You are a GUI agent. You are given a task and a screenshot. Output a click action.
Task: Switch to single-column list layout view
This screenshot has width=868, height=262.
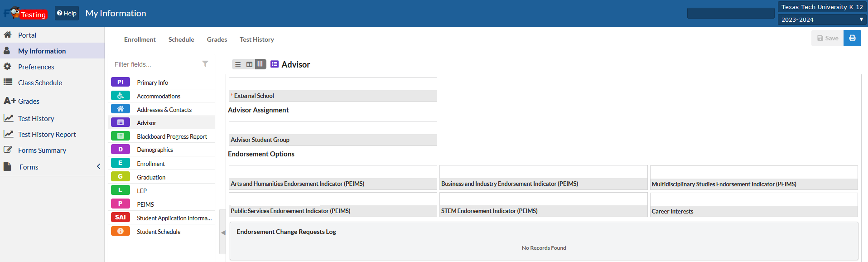click(238, 64)
